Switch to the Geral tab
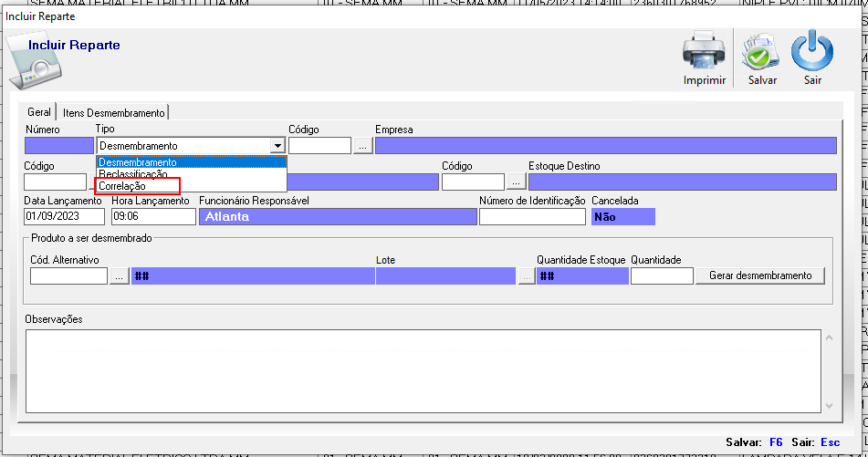Image resolution: width=868 pixels, height=457 pixels. click(x=38, y=112)
